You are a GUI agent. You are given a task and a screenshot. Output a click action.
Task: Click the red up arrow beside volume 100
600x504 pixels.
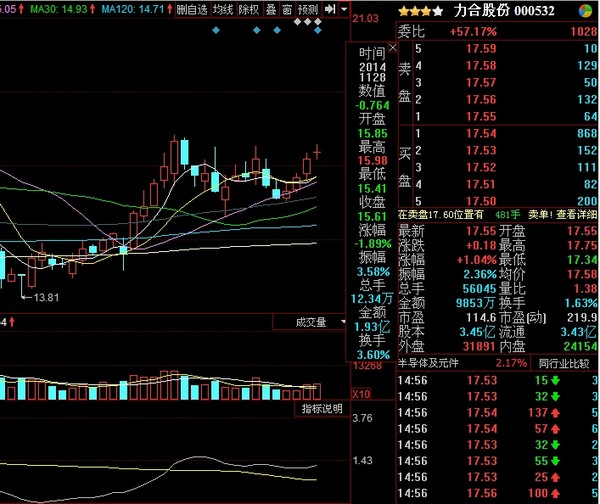tap(556, 493)
